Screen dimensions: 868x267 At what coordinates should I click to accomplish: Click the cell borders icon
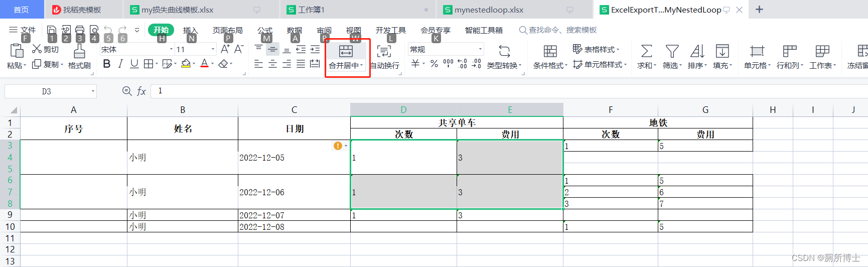click(x=149, y=64)
